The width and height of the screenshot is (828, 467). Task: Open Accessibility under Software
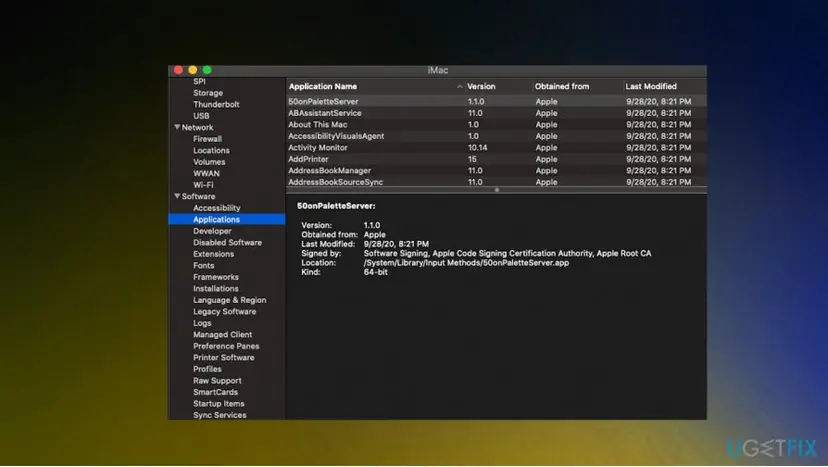pyautogui.click(x=217, y=208)
